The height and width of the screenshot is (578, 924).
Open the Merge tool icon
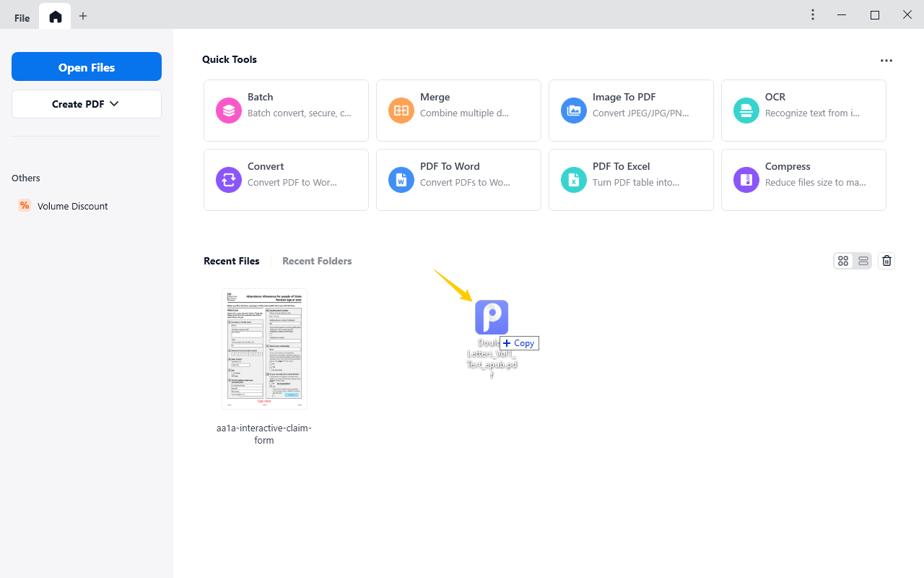tap(401, 111)
